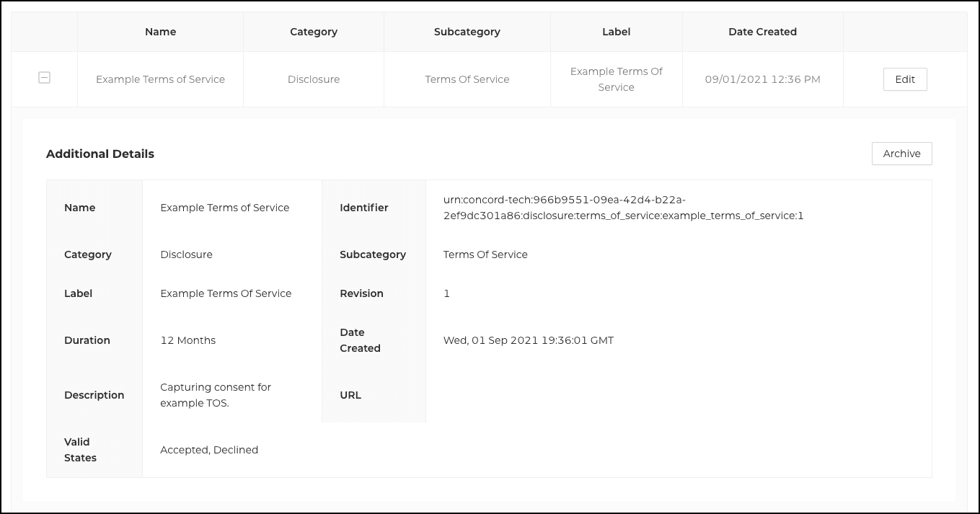Click the Wed, 01 Sep 2021 timestamp
The height and width of the screenshot is (514, 980).
tap(529, 340)
